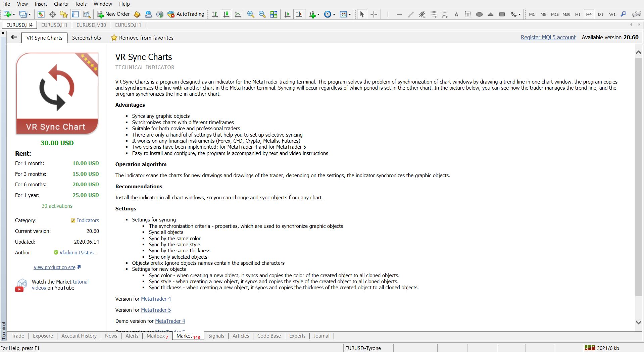
Task: Open the Tools menu
Action: click(81, 4)
